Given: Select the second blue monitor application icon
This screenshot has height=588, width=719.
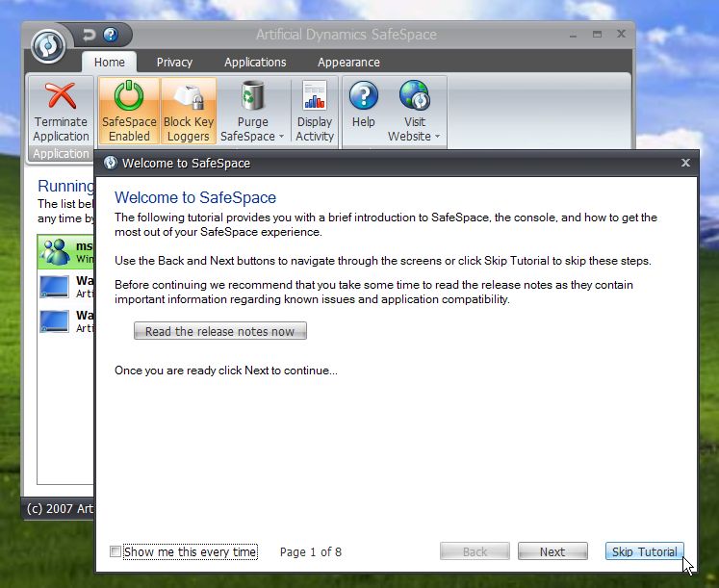Looking at the screenshot, I should (x=54, y=320).
